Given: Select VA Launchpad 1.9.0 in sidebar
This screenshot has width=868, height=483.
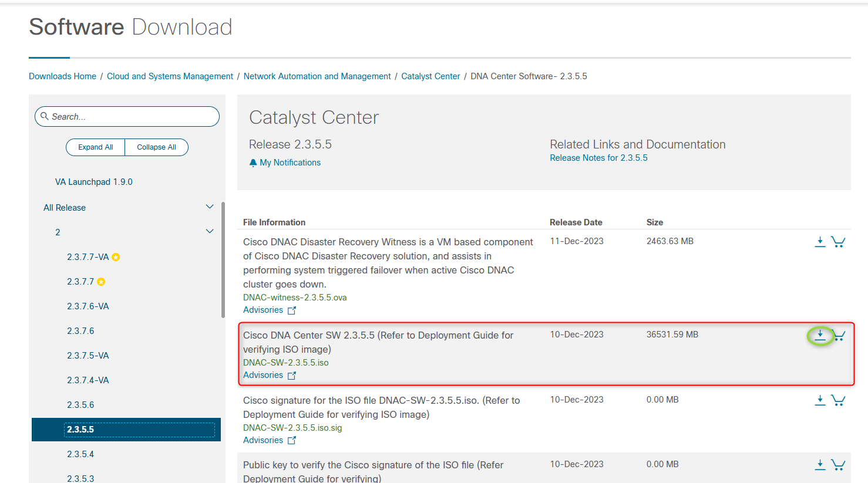Looking at the screenshot, I should click(94, 182).
